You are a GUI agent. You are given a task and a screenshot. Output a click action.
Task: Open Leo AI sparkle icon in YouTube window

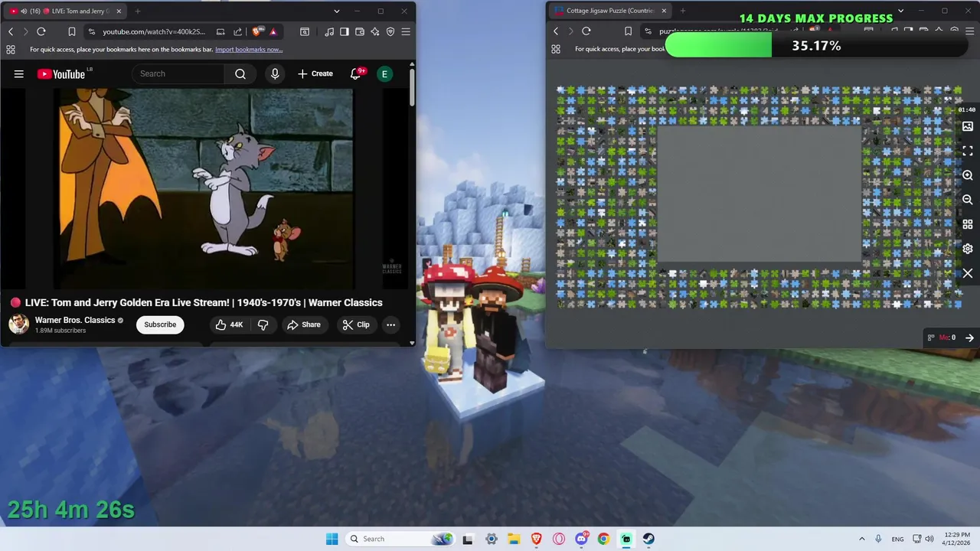[x=375, y=31]
